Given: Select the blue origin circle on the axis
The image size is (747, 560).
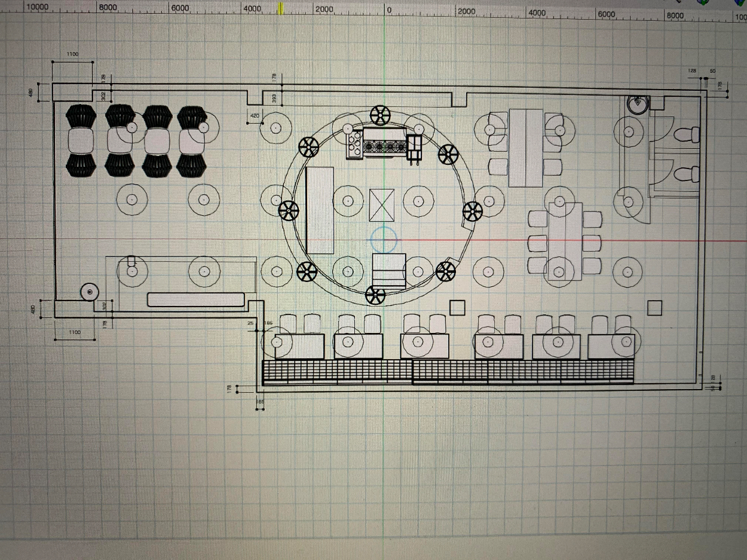Looking at the screenshot, I should point(383,239).
